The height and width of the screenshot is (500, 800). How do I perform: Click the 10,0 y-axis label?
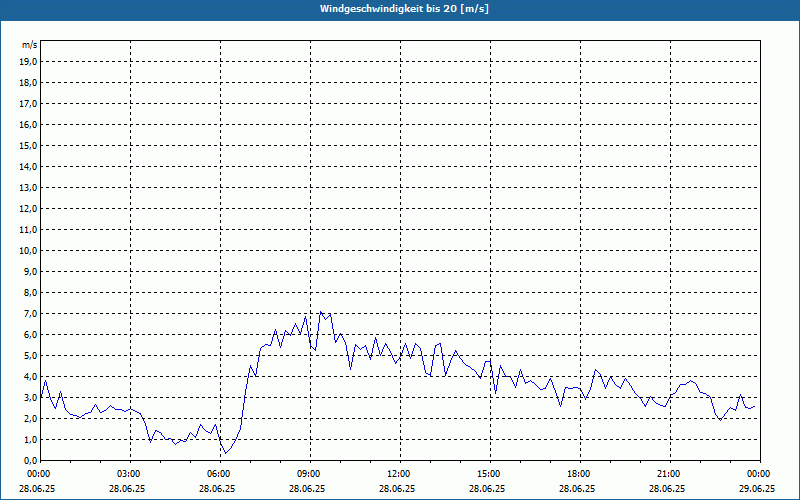click(x=28, y=251)
